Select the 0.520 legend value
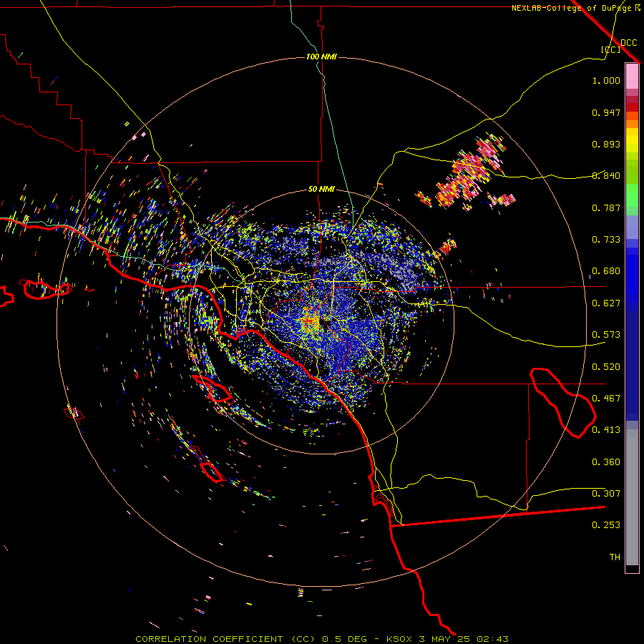The height and width of the screenshot is (644, 644). click(x=606, y=367)
